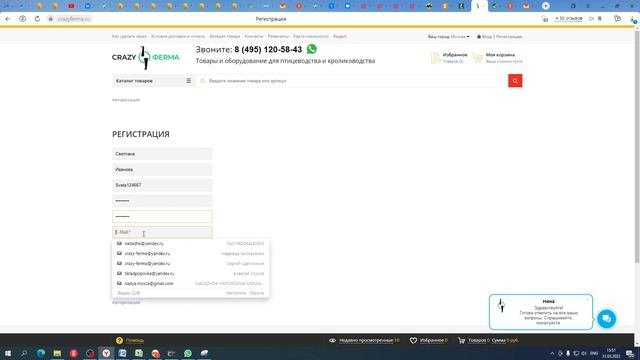Viewport: 640px width, 360px height.
Task: Open File Explorer from the taskbar
Action: click(57, 353)
